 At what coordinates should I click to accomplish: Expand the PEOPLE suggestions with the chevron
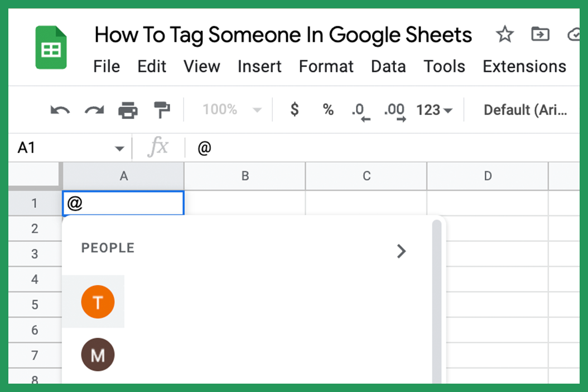[401, 251]
